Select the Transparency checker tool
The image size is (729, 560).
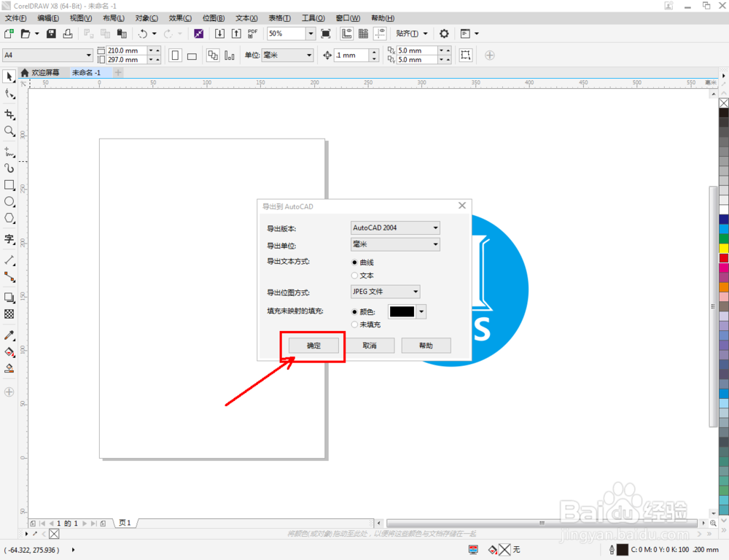point(9,314)
